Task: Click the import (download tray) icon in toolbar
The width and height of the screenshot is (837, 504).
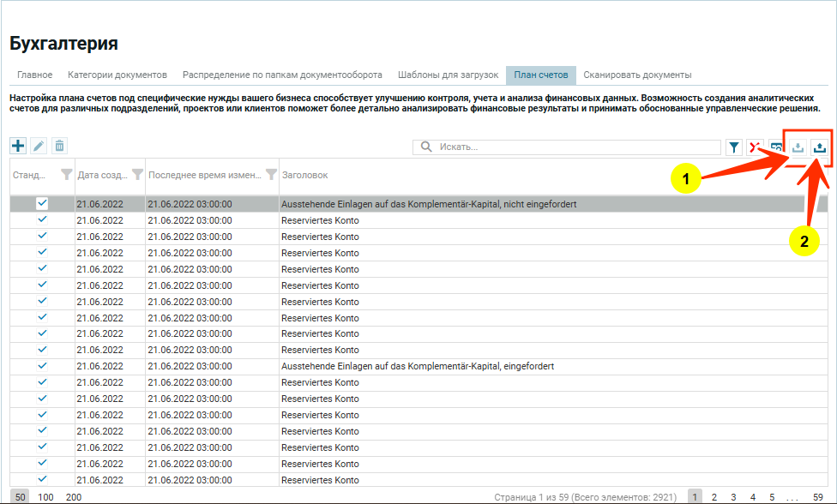Action: [798, 147]
